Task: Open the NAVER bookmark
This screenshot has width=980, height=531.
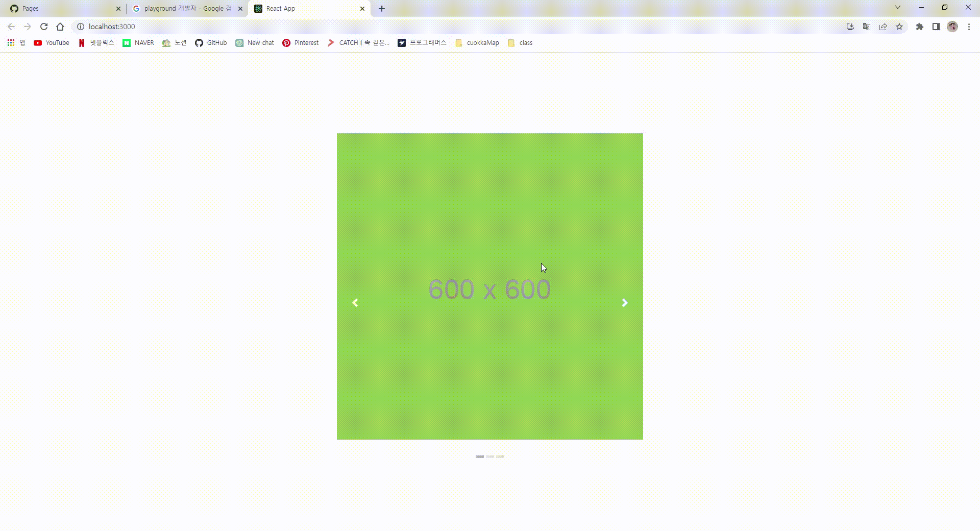Action: click(137, 43)
